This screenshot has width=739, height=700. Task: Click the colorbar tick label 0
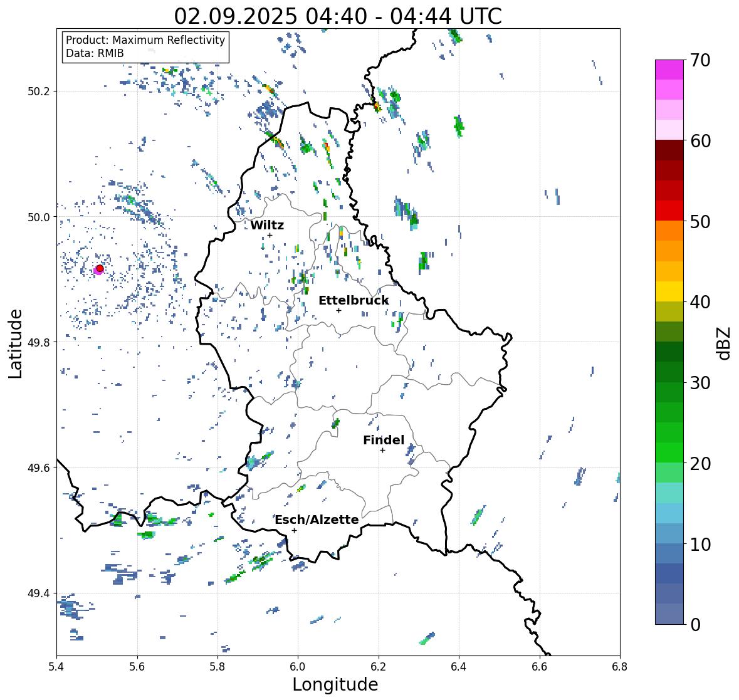695,625
